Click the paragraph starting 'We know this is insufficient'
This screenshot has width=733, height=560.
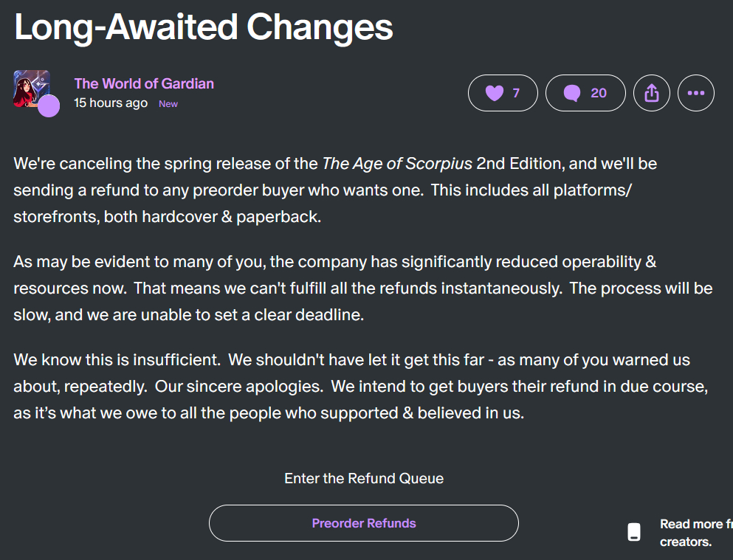(363, 387)
